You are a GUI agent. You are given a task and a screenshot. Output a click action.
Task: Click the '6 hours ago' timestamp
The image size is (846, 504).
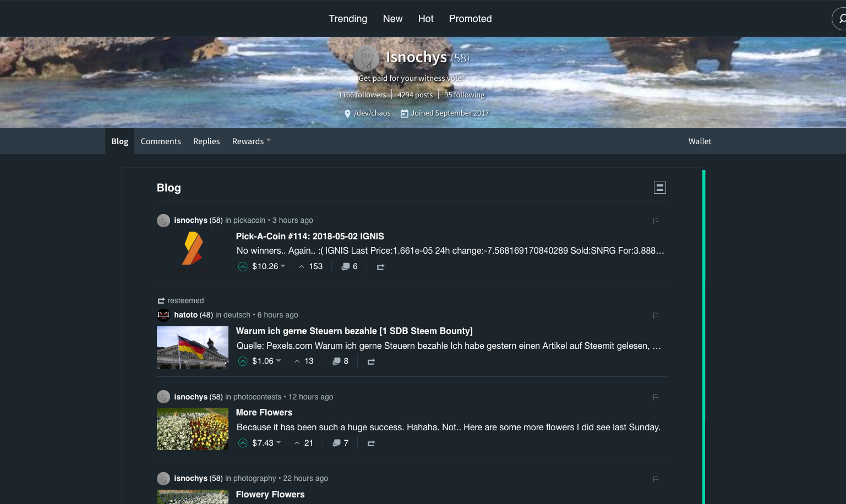pos(278,315)
